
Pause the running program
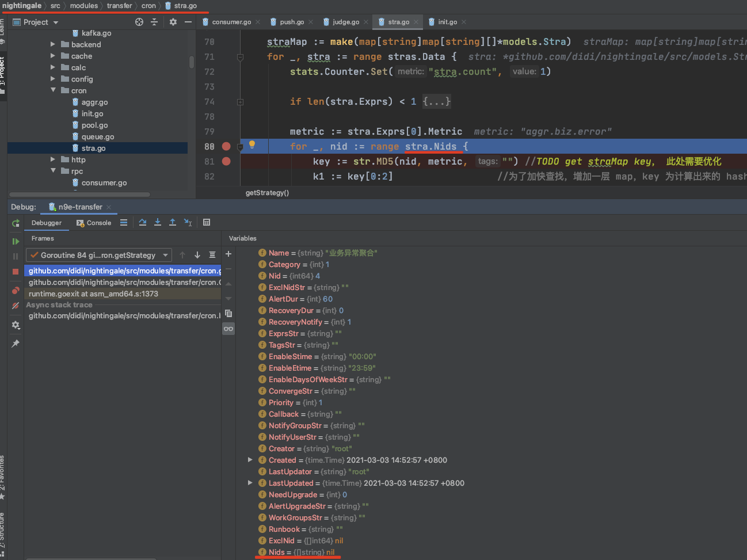coord(16,257)
